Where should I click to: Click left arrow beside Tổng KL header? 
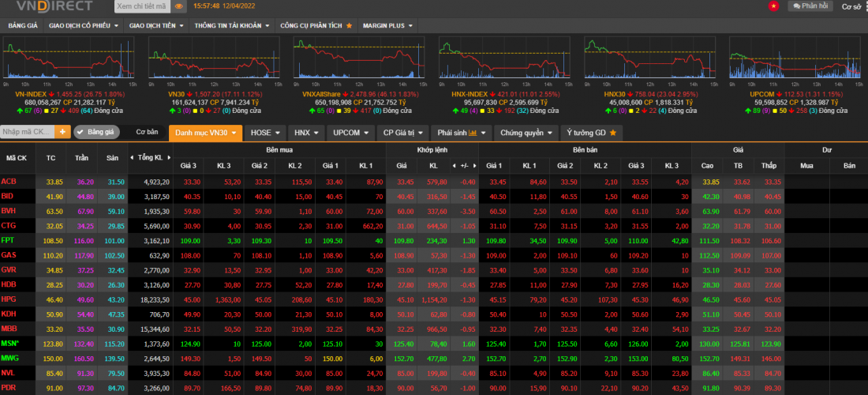tap(132, 158)
